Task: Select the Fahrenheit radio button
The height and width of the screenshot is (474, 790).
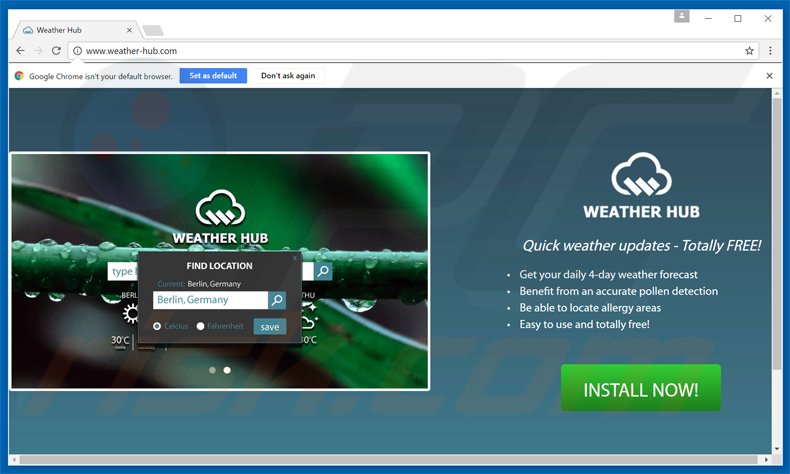Action: [200, 326]
